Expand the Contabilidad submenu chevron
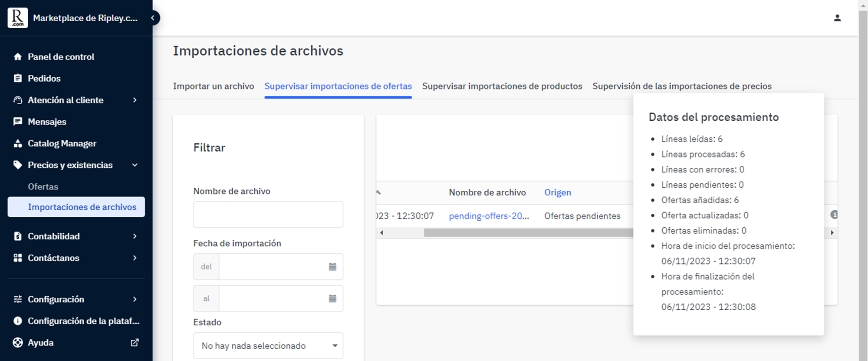The image size is (868, 361). 135,236
